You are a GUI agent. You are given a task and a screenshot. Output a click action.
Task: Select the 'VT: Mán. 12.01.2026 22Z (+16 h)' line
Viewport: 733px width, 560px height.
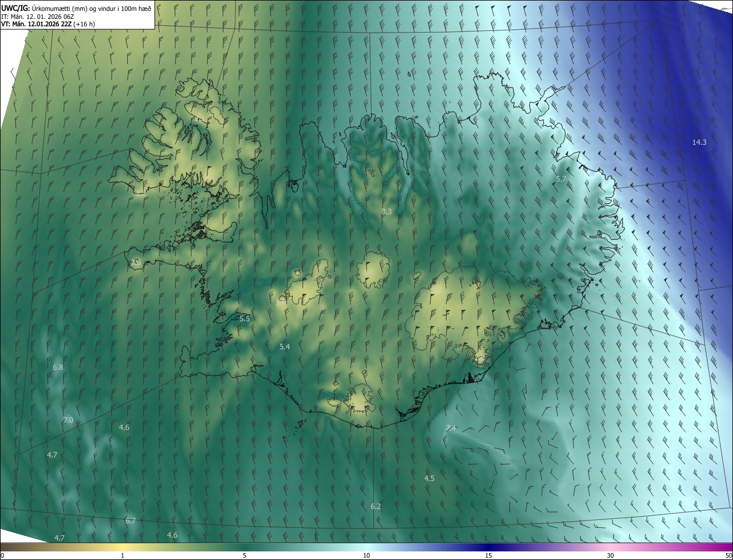click(48, 24)
